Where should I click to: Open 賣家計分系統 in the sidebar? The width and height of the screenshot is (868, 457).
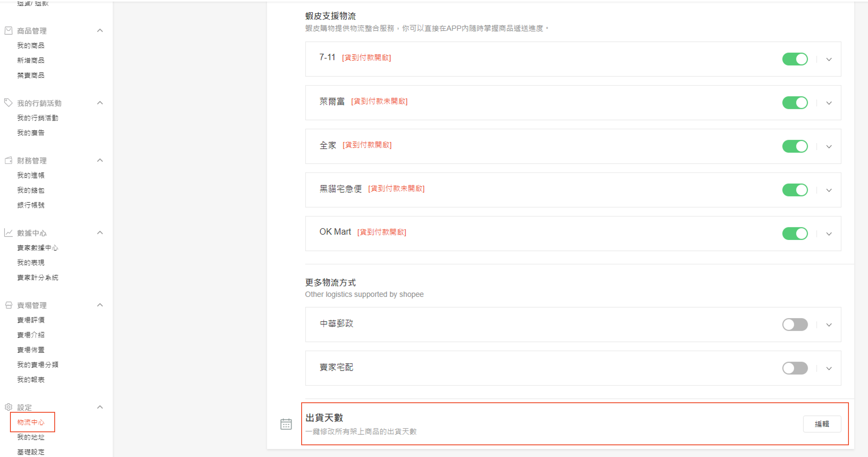38,277
